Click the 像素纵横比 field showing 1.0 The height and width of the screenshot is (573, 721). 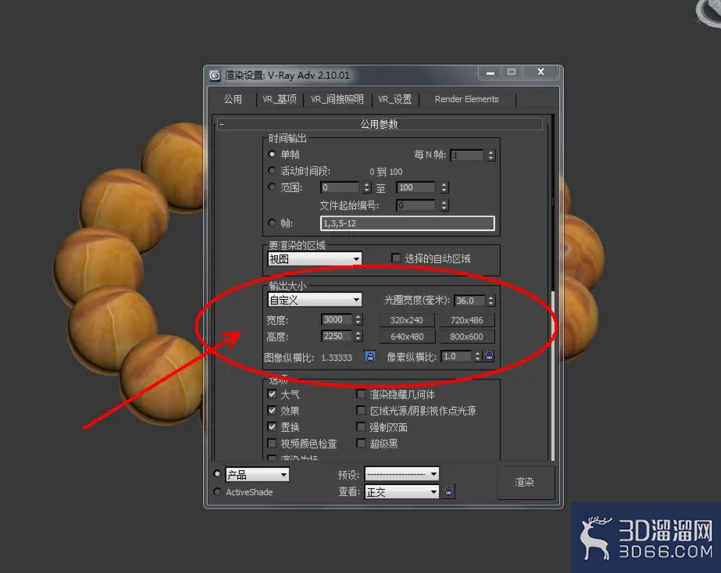click(457, 356)
